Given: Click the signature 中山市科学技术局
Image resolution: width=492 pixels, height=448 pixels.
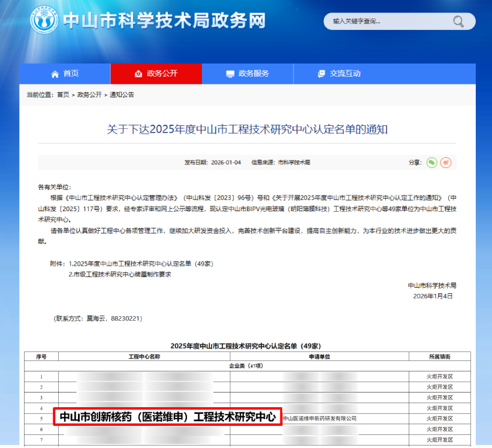Looking at the screenshot, I should (432, 285).
